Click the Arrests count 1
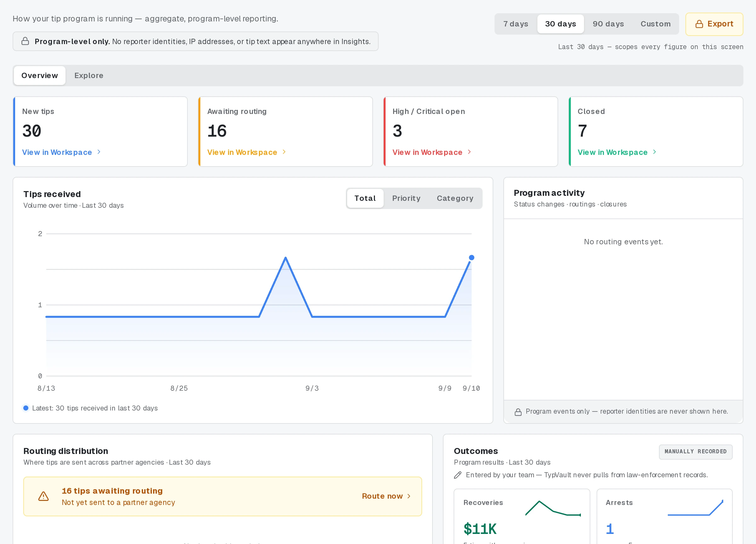 click(610, 529)
